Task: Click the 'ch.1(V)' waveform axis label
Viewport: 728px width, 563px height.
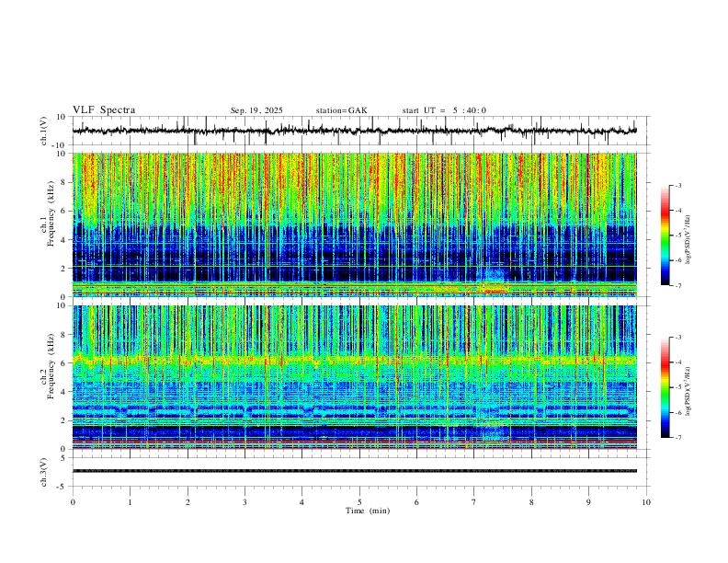Action: [x=44, y=131]
